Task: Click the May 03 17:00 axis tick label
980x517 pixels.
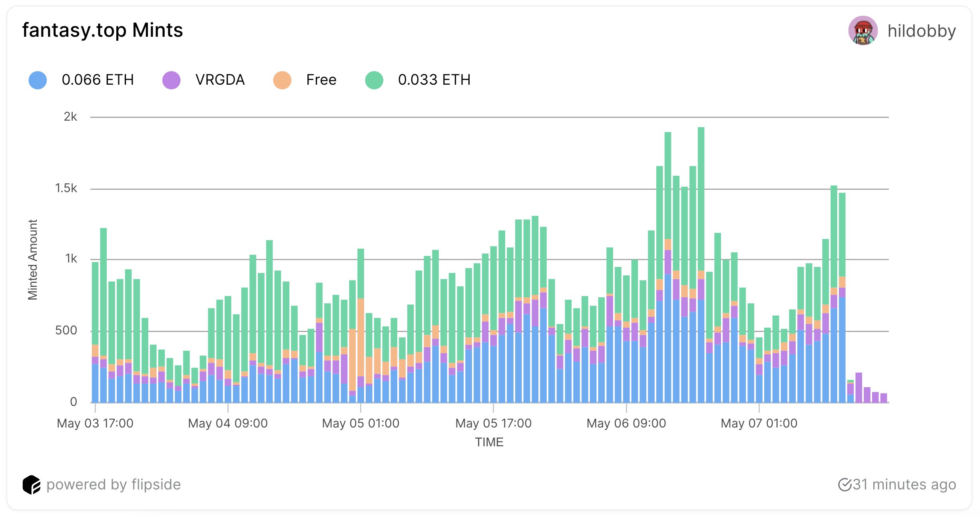Action: [x=95, y=423]
